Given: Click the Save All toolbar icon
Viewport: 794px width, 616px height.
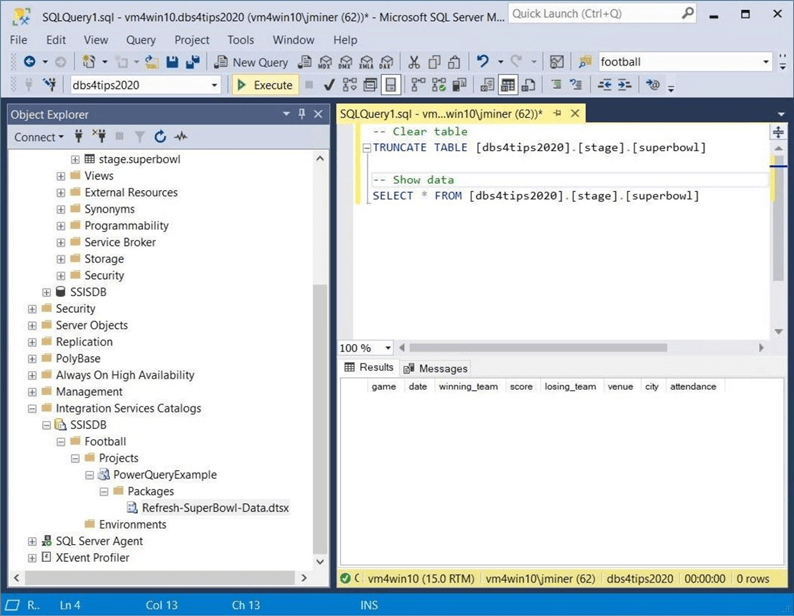Looking at the screenshot, I should coord(191,62).
